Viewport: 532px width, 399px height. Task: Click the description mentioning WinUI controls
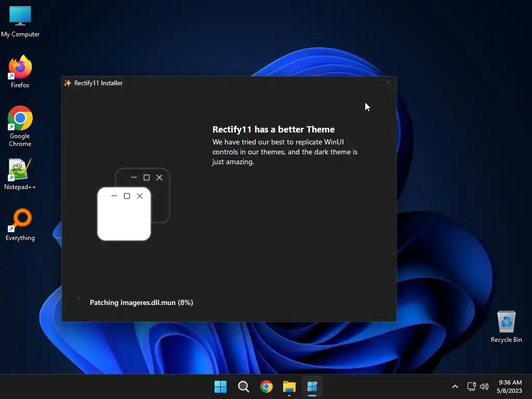pyautogui.click(x=285, y=152)
